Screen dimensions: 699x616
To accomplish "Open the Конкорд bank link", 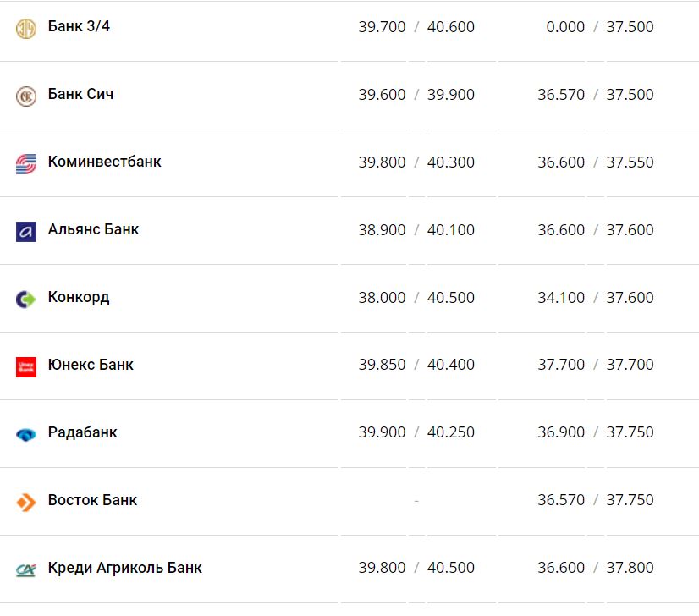I will tap(79, 297).
